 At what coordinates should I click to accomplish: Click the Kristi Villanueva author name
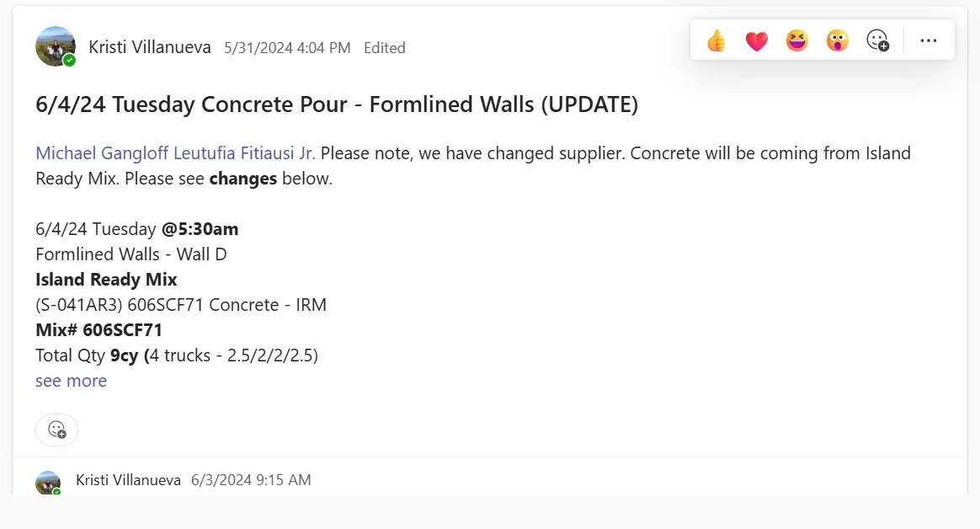coord(150,47)
